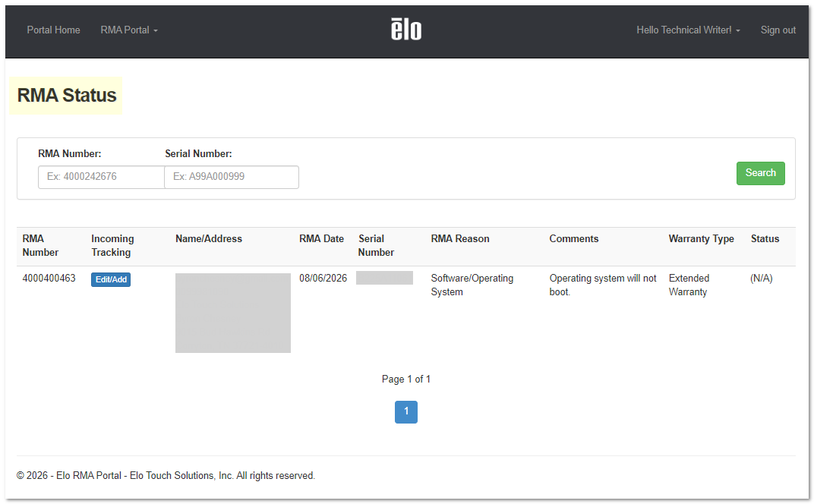814x504 pixels.
Task: Click the RMA Status page heading
Action: (x=67, y=96)
